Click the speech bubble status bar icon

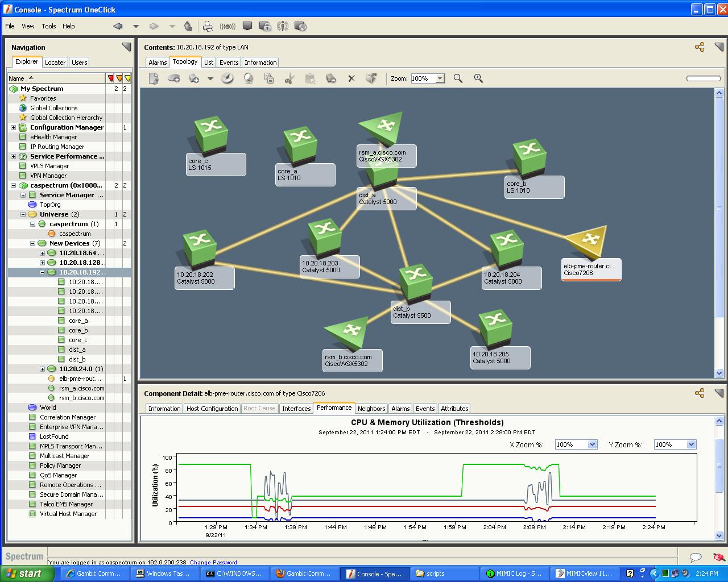[x=696, y=557]
